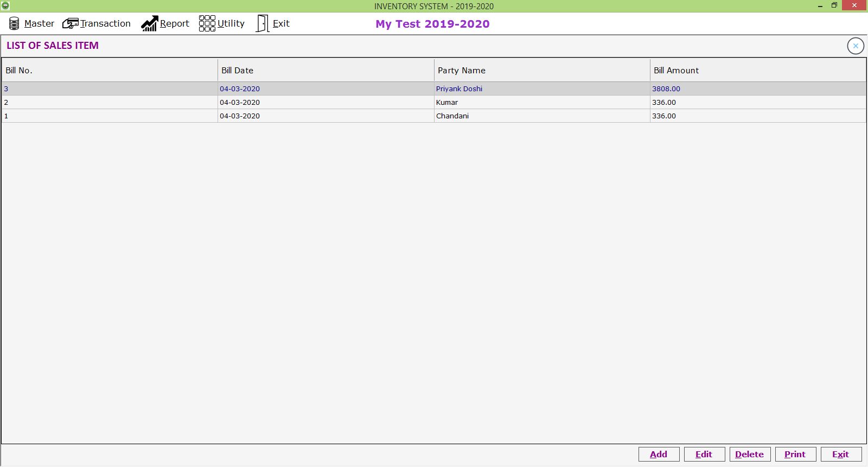Click the bill date in Kumar's row
The image size is (868, 467).
326,103
